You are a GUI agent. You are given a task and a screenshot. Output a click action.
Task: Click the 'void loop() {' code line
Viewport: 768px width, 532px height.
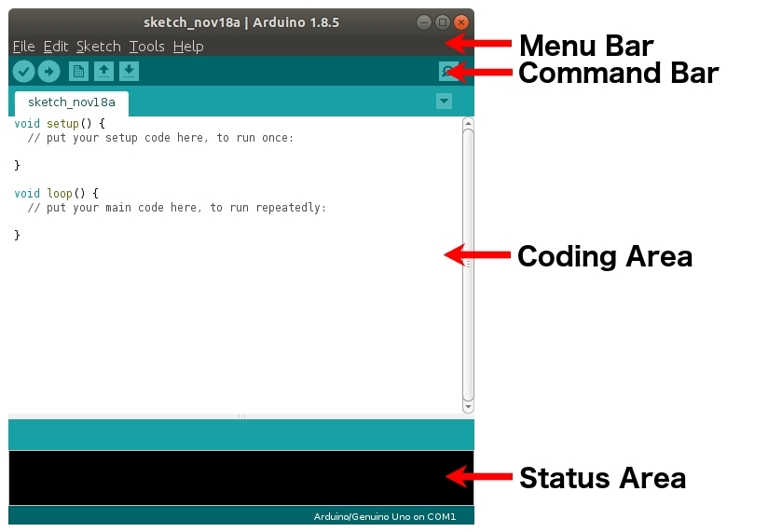(56, 193)
